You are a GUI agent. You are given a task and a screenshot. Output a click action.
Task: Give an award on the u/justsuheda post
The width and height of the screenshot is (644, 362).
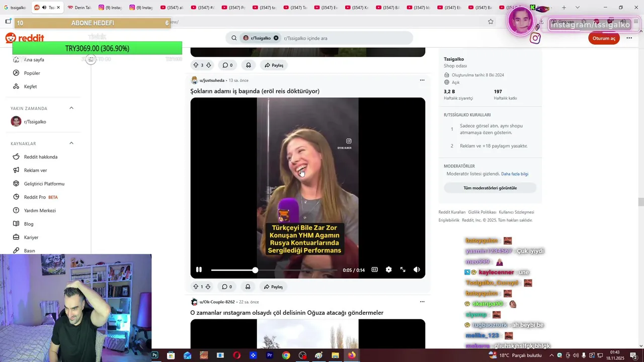point(248,287)
